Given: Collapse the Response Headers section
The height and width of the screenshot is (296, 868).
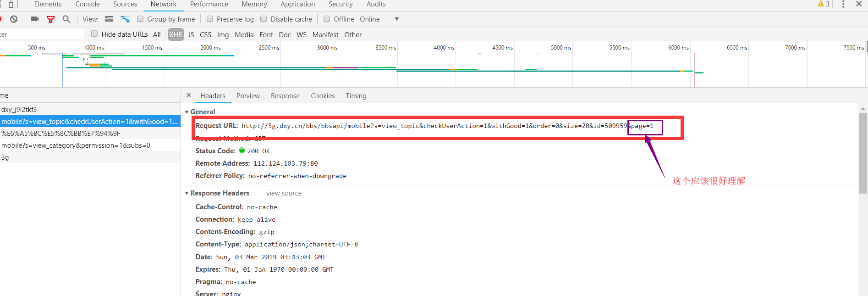Looking at the screenshot, I should 187,193.
